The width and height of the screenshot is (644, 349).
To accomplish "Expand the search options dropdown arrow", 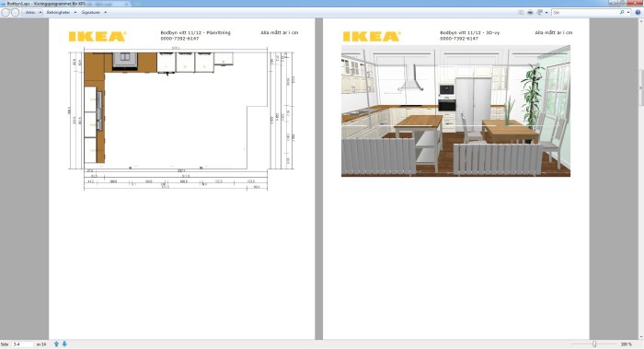I will pos(628,13).
